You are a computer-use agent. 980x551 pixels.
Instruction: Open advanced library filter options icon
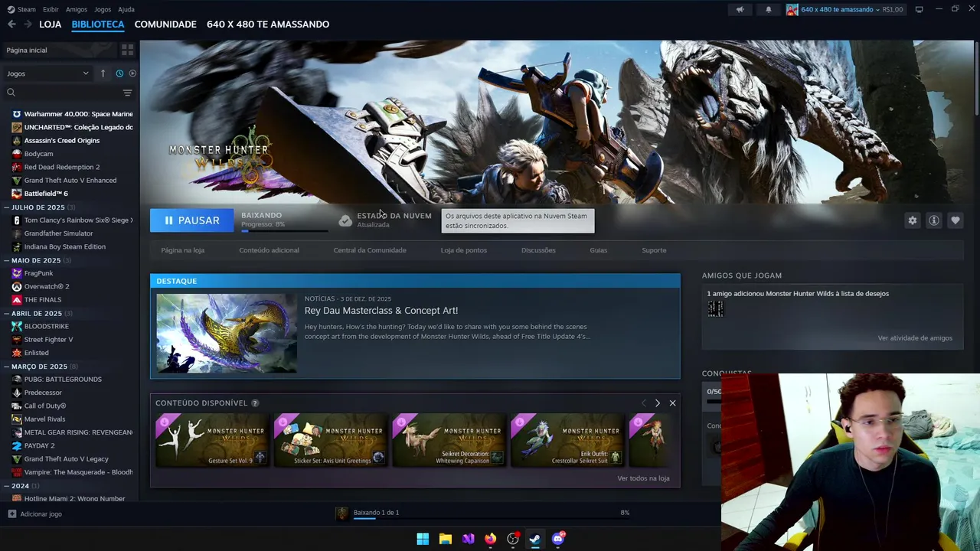[127, 93]
